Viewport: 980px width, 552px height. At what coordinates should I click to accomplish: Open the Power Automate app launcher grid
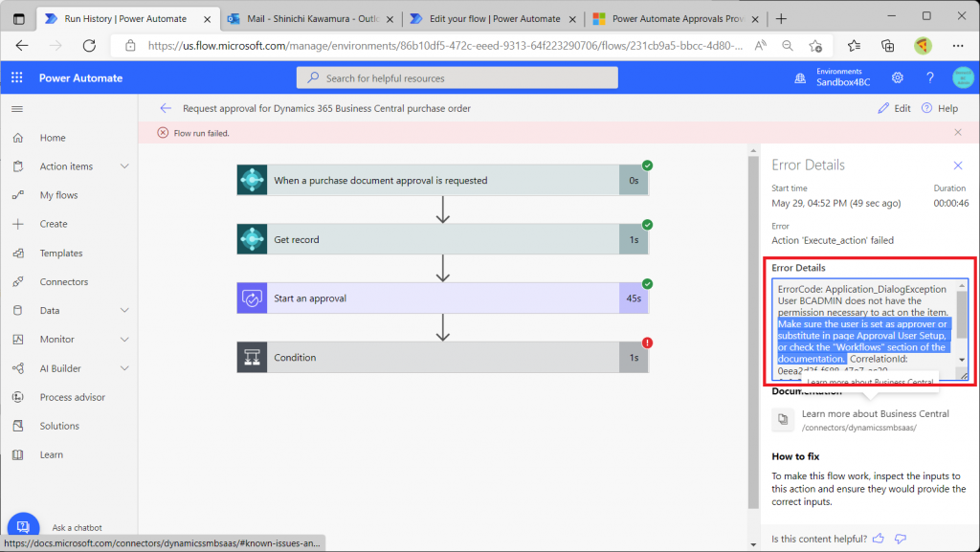17,77
